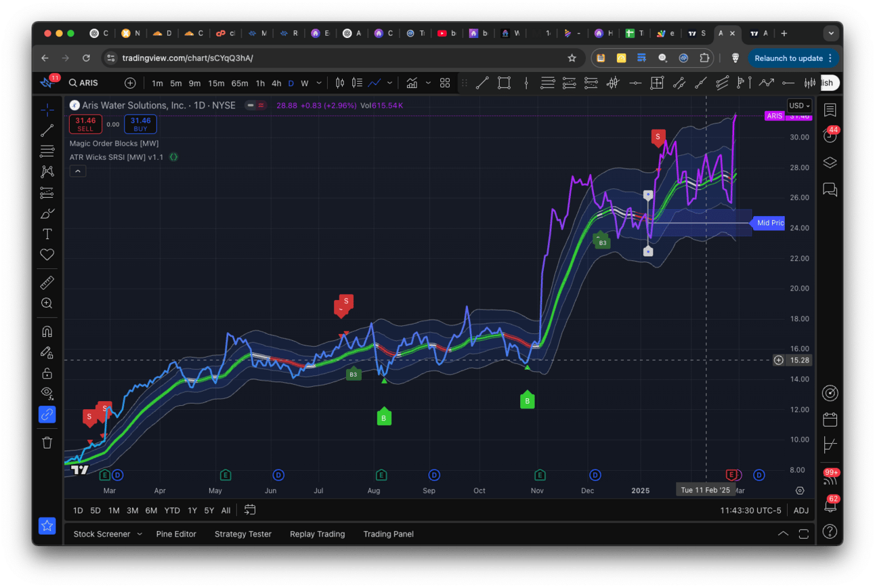
Task: Select the YTD date range
Action: click(172, 510)
